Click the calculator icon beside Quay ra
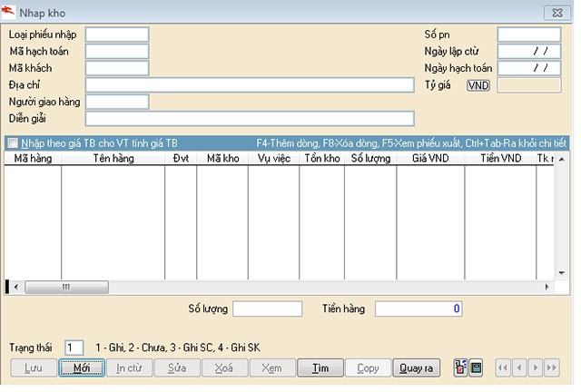 pyautogui.click(x=460, y=368)
